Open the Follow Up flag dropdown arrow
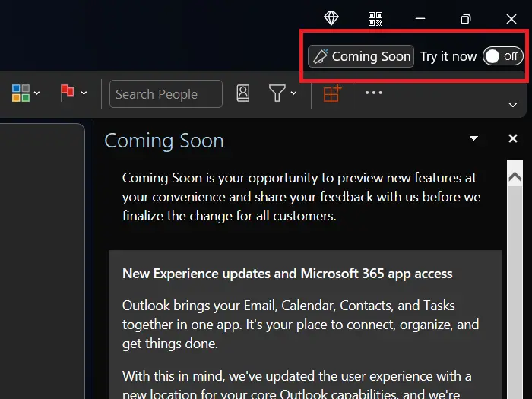The width and height of the screenshot is (532, 399). tap(84, 93)
